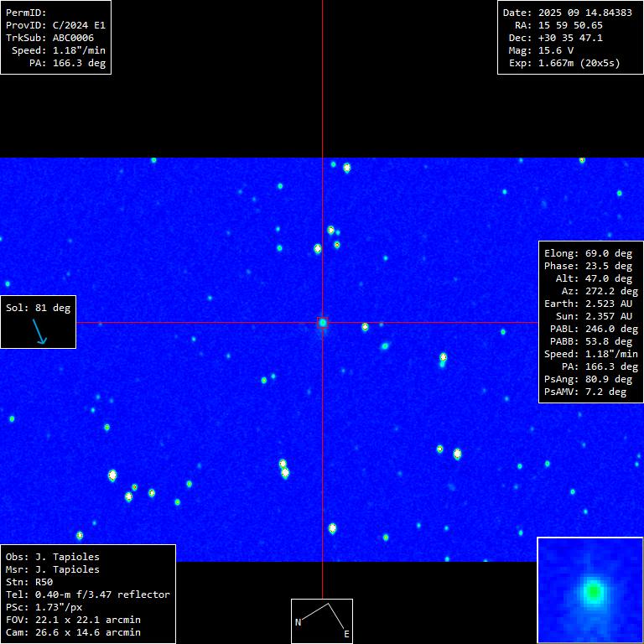
Task: Select the FOV 22.1 x 22.1 arcmin line
Action: point(72,620)
